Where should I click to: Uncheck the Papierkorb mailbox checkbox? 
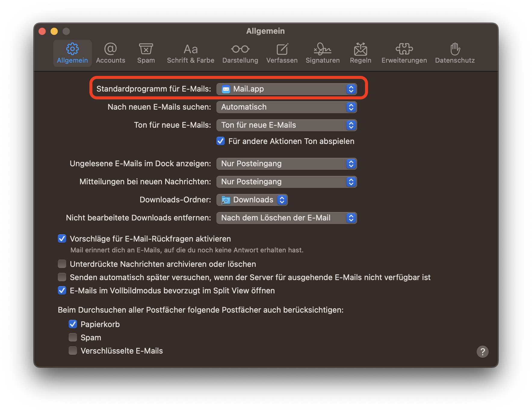click(x=73, y=324)
